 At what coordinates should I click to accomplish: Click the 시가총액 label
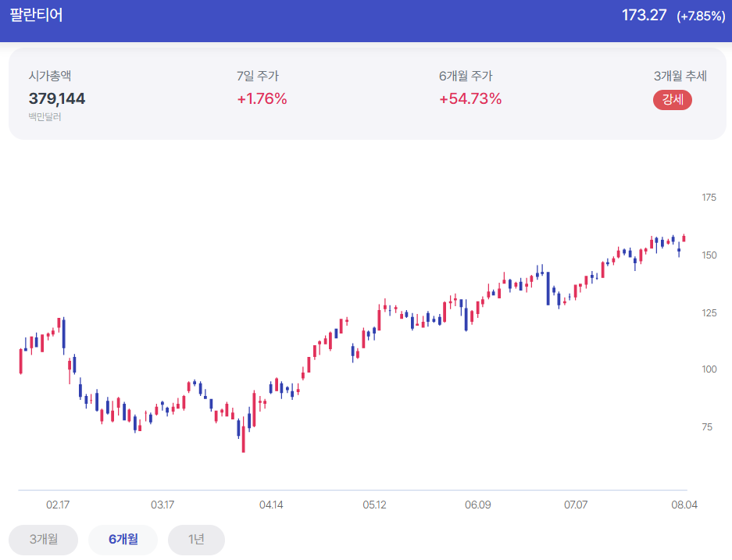click(x=50, y=76)
